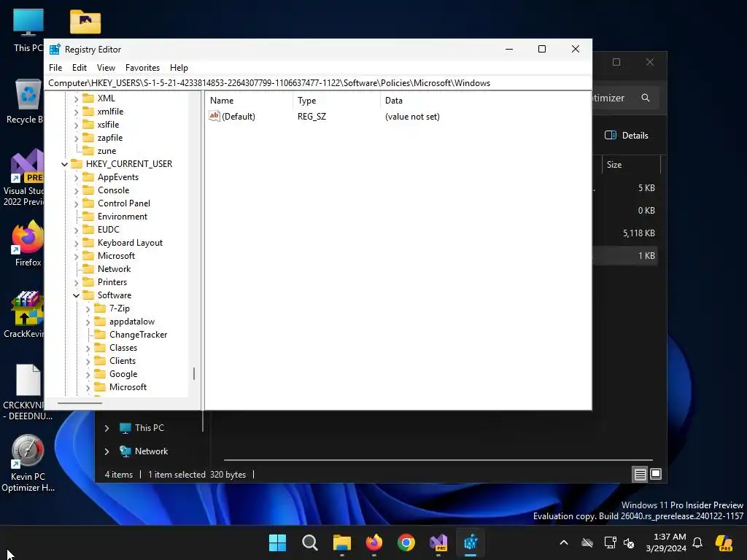Click the (value not set) data cell
The image size is (747, 560).
(412, 117)
